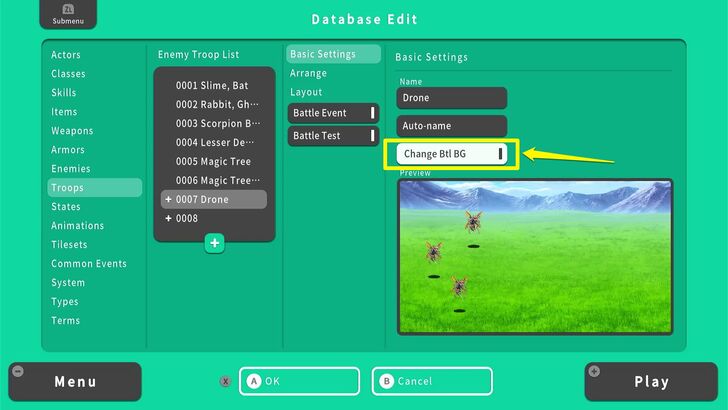Select the Types category
Screen dimensions: 728x410
(65, 302)
